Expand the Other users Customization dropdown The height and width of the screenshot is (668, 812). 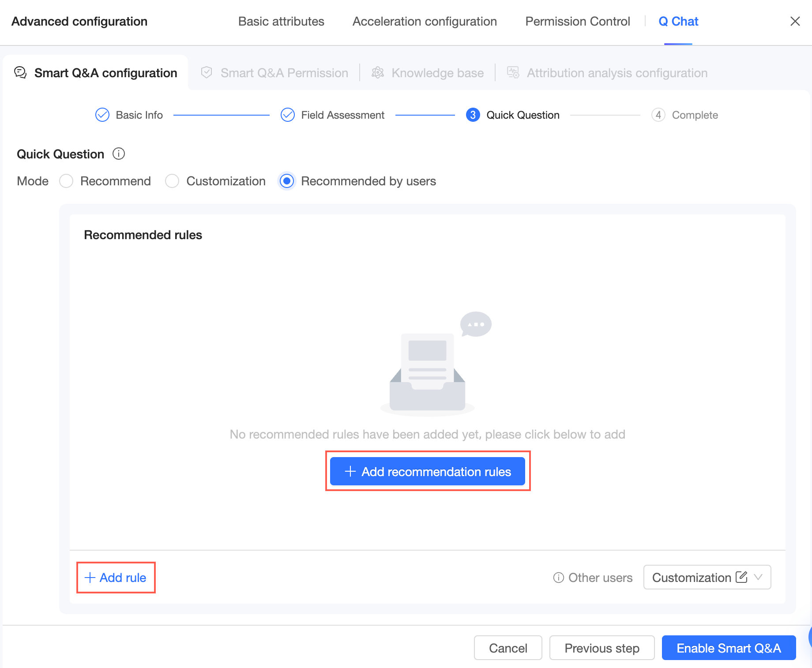tap(758, 577)
